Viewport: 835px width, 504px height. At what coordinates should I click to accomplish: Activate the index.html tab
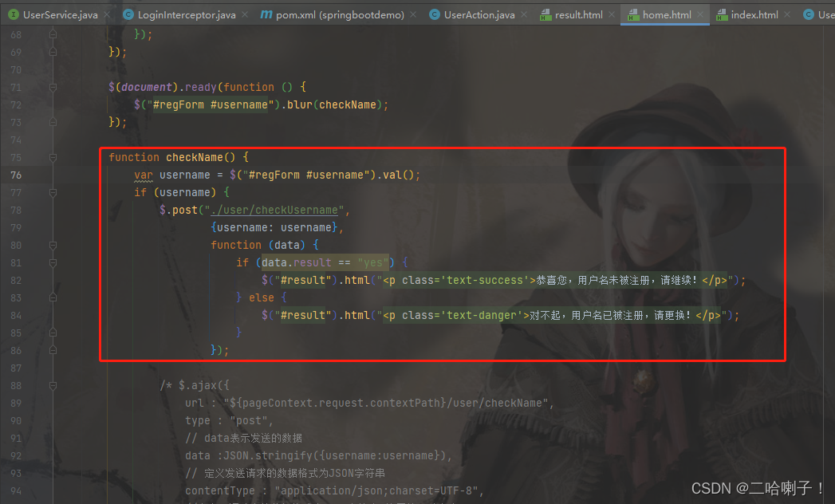click(x=754, y=15)
